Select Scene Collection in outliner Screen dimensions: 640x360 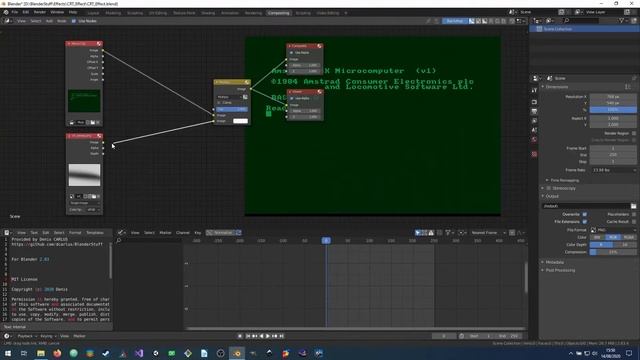click(x=558, y=29)
